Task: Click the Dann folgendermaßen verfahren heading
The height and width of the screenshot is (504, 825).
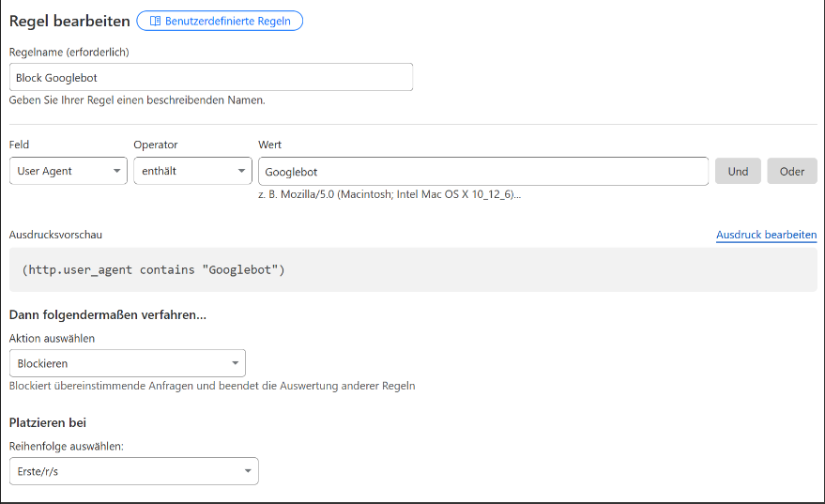Action: [107, 314]
